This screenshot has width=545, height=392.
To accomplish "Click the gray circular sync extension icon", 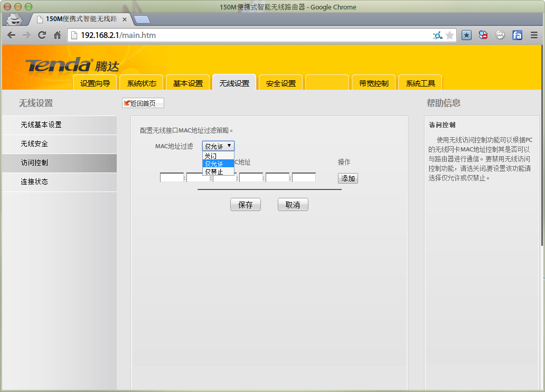I will [500, 35].
